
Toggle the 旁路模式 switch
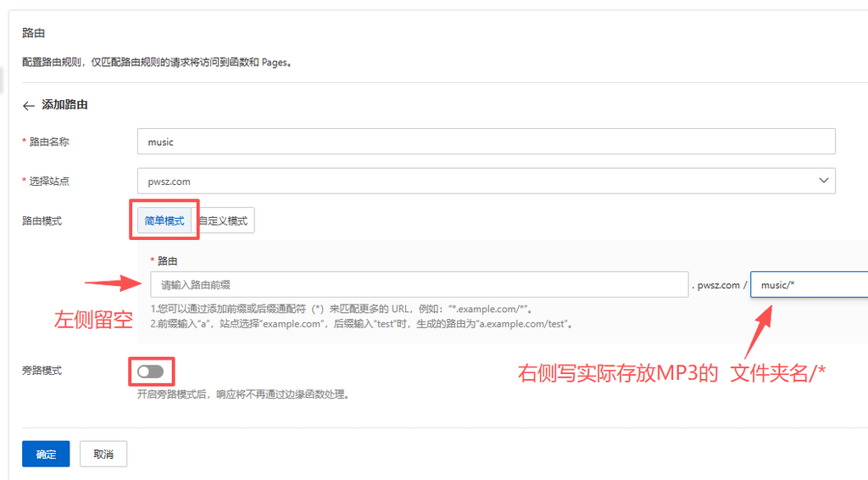point(151,371)
